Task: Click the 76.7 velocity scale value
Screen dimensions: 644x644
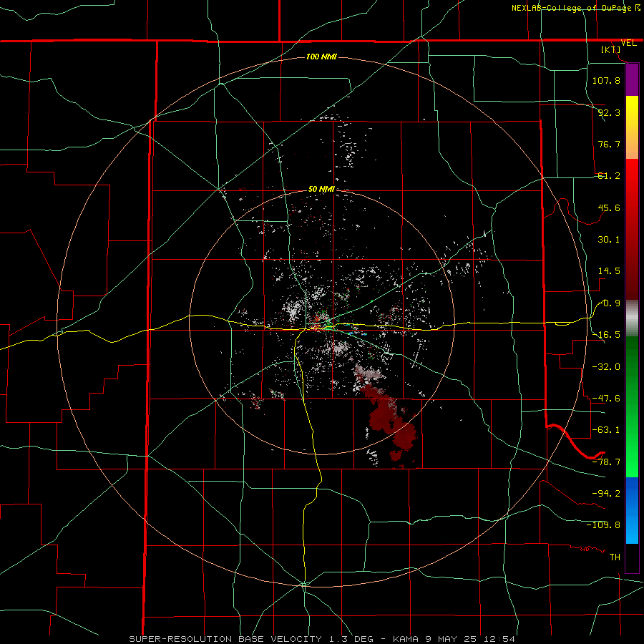Action: pos(609,144)
